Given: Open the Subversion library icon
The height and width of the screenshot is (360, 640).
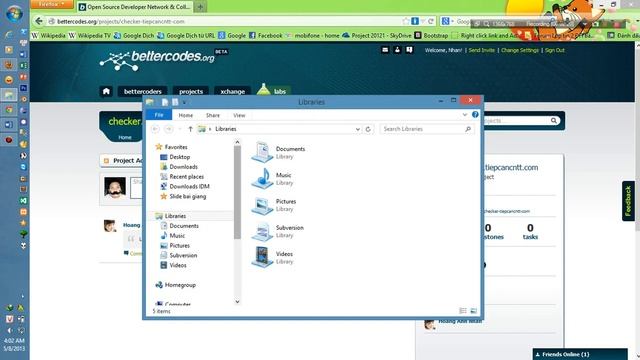Looking at the screenshot, I should (x=262, y=231).
